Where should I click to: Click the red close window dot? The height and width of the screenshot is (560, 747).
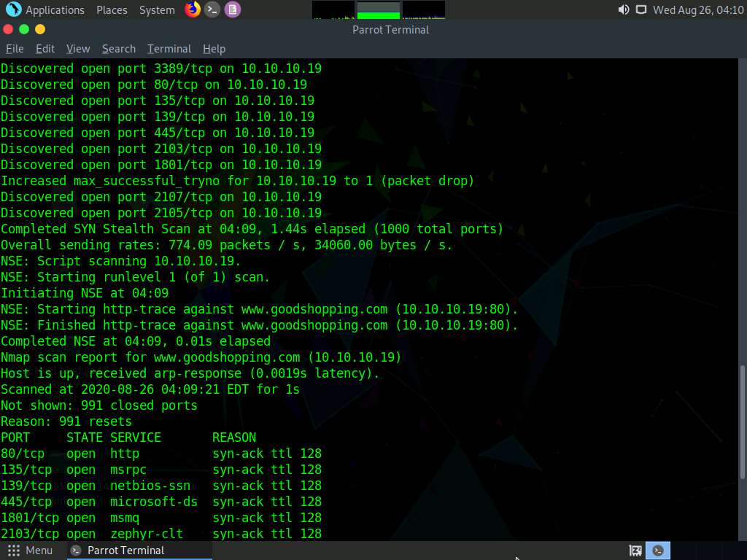coord(8,29)
